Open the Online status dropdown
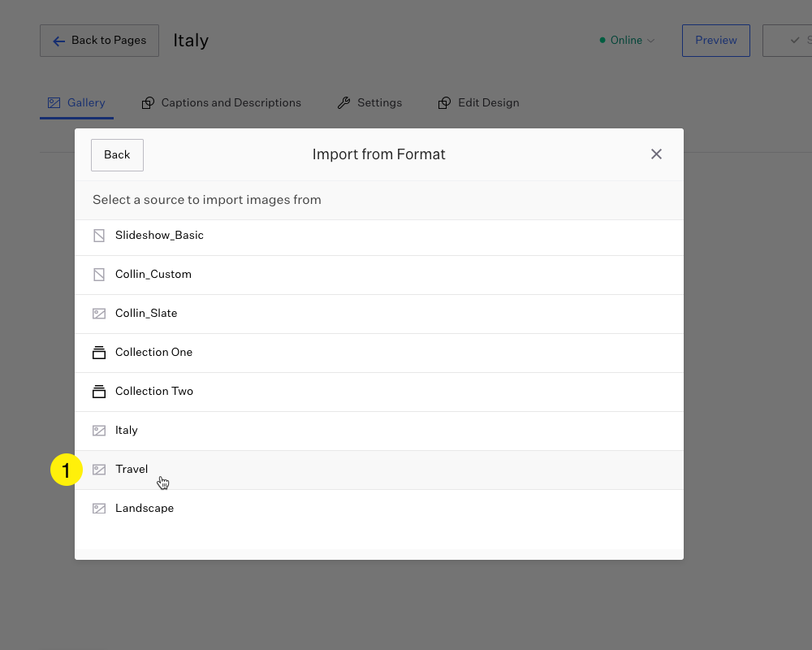The height and width of the screenshot is (650, 812). pos(627,40)
